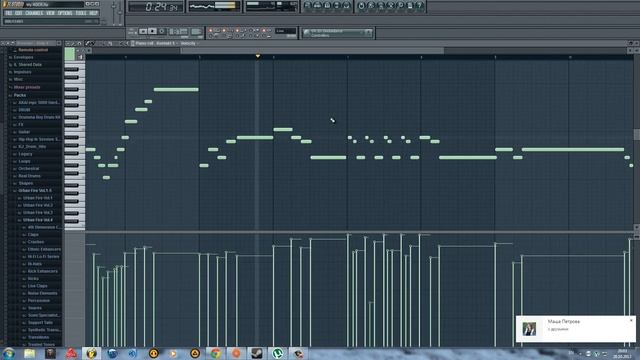Open the EDIT menu
Image resolution: width=640 pixels, height=360 pixels.
click(19, 13)
